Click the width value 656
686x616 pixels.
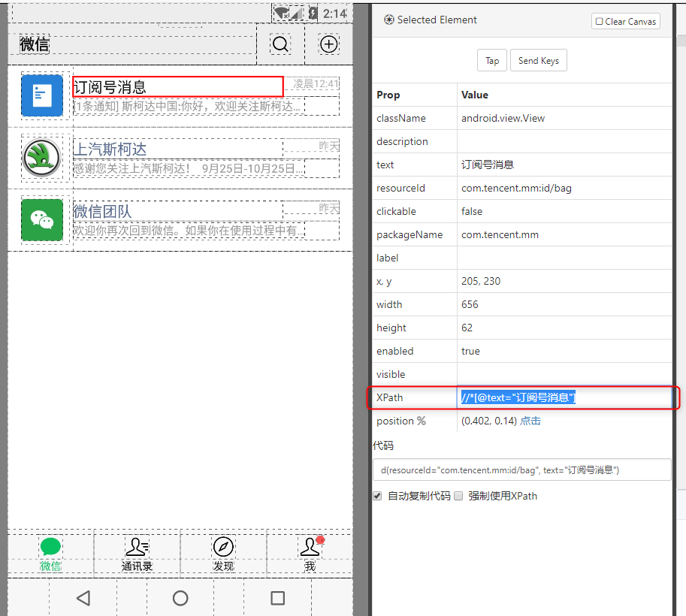470,304
